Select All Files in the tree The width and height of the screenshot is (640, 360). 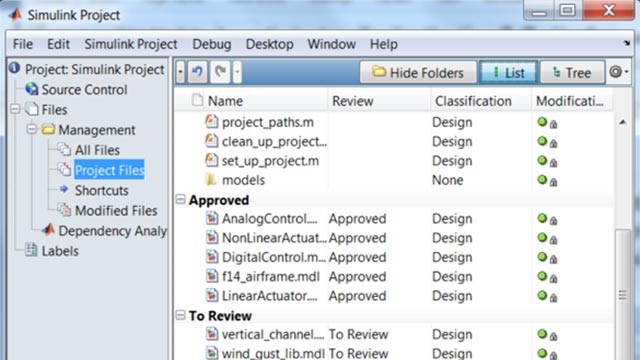(x=97, y=150)
